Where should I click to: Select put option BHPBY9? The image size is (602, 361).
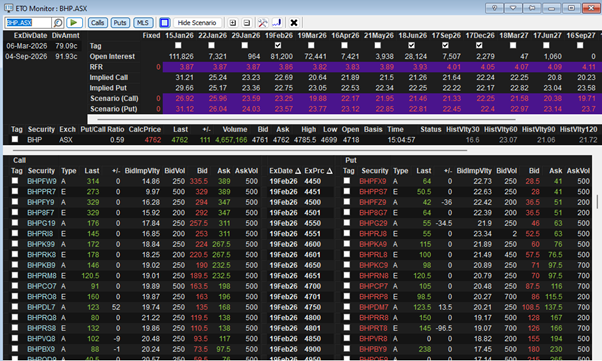[x=373, y=349]
